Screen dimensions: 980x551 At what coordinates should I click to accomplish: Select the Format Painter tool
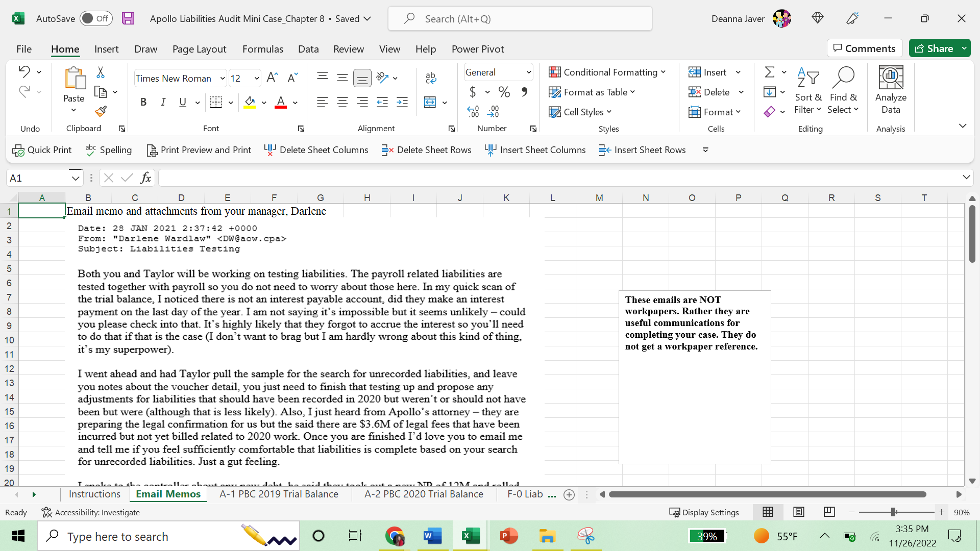tap(101, 111)
